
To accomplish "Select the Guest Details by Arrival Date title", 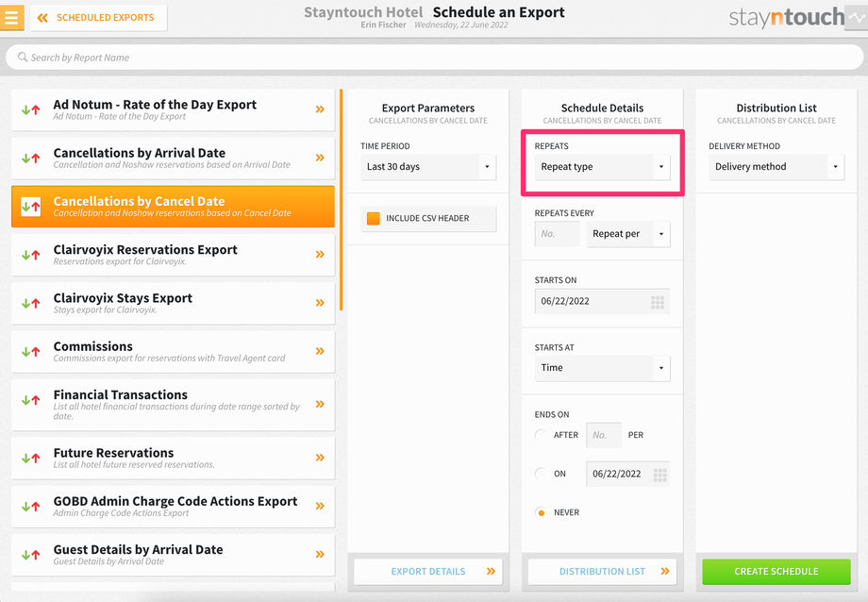I will coord(139,549).
